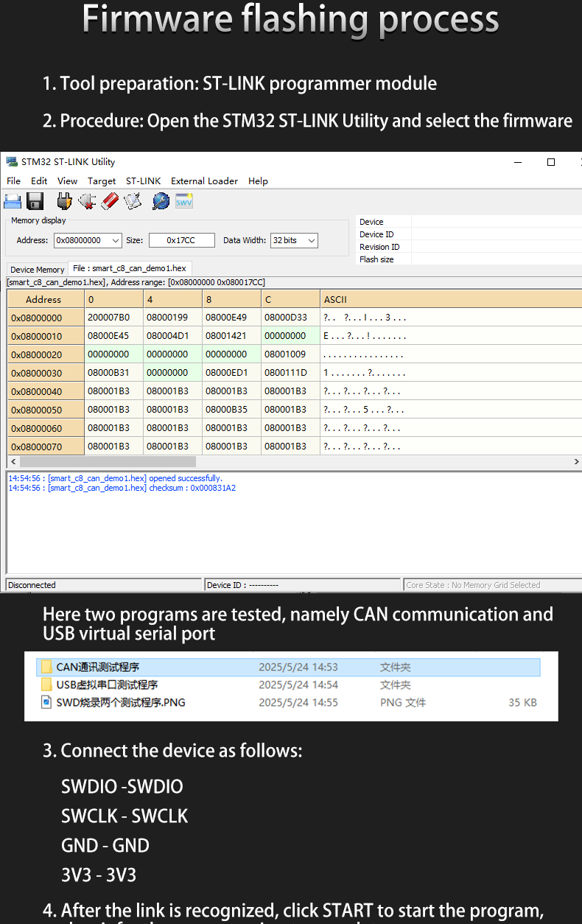
Task: Open the Edit menu
Action: (x=39, y=181)
